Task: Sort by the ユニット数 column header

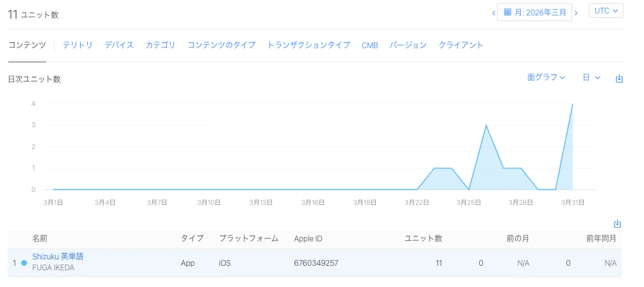Action: (x=423, y=238)
